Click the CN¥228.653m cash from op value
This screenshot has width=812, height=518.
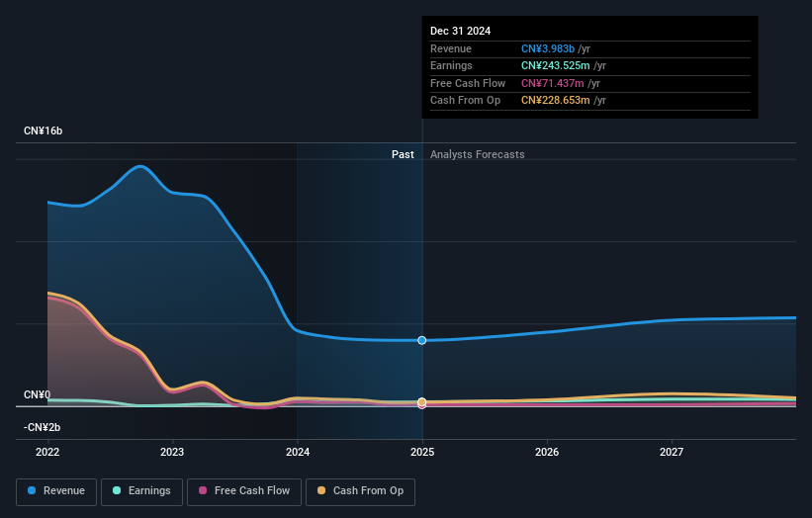click(556, 101)
